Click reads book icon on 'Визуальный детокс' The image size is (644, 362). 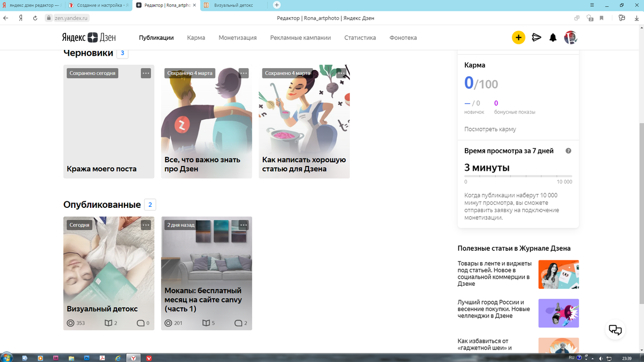(108, 323)
